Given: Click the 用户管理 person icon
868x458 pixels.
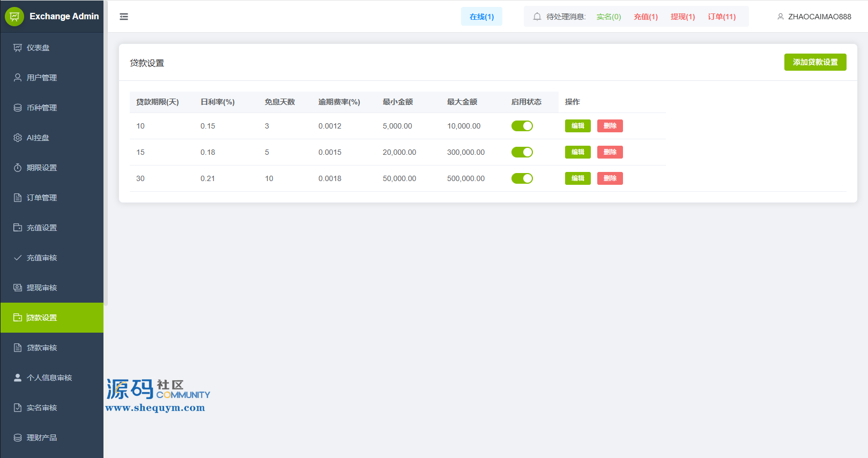Looking at the screenshot, I should [x=18, y=78].
